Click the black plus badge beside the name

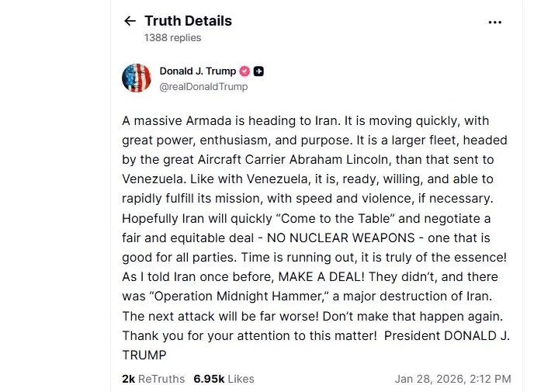tap(259, 71)
